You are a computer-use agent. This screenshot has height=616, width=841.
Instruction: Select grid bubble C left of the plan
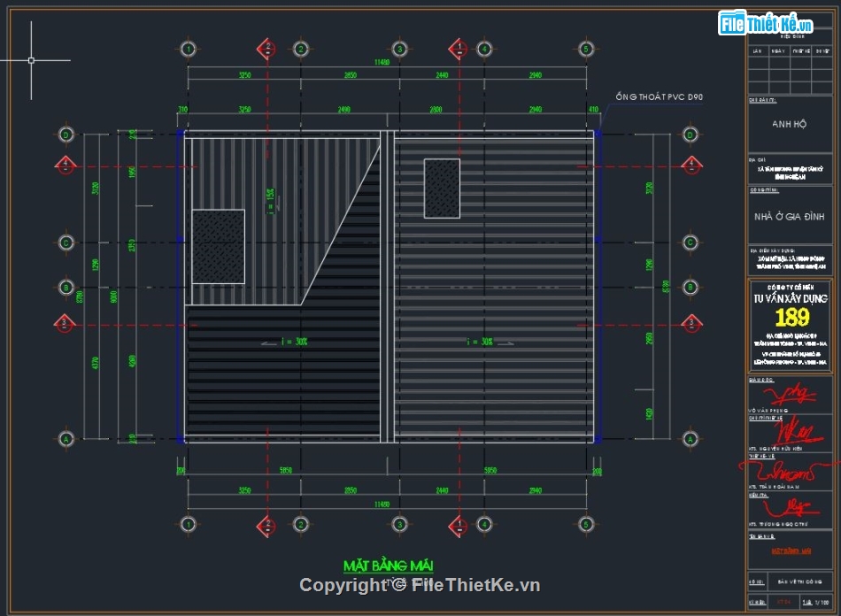coord(66,243)
